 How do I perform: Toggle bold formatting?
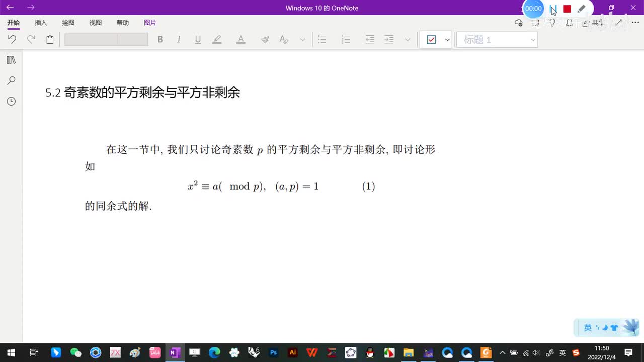[160, 39]
